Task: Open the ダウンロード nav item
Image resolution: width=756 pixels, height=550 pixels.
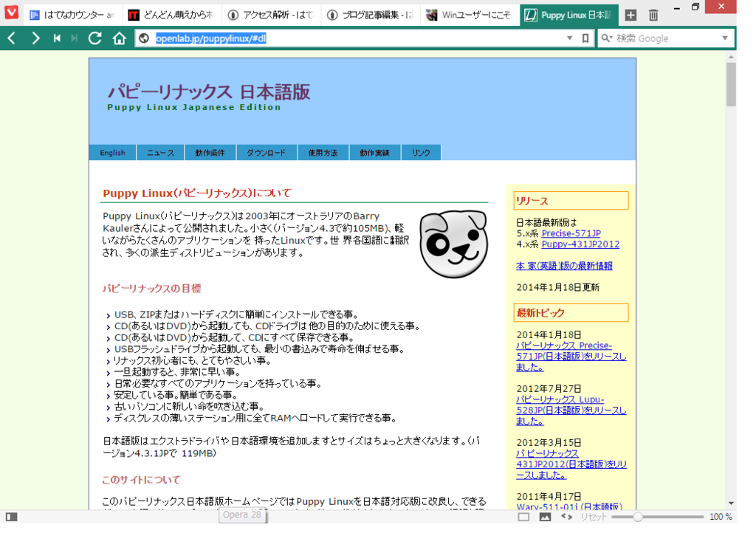Action: [x=266, y=152]
